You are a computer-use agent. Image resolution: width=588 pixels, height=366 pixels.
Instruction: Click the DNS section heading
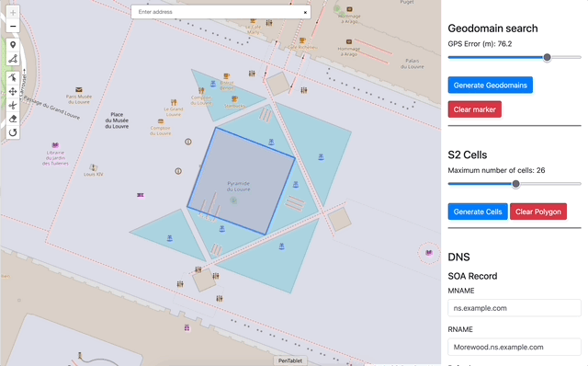(458, 257)
